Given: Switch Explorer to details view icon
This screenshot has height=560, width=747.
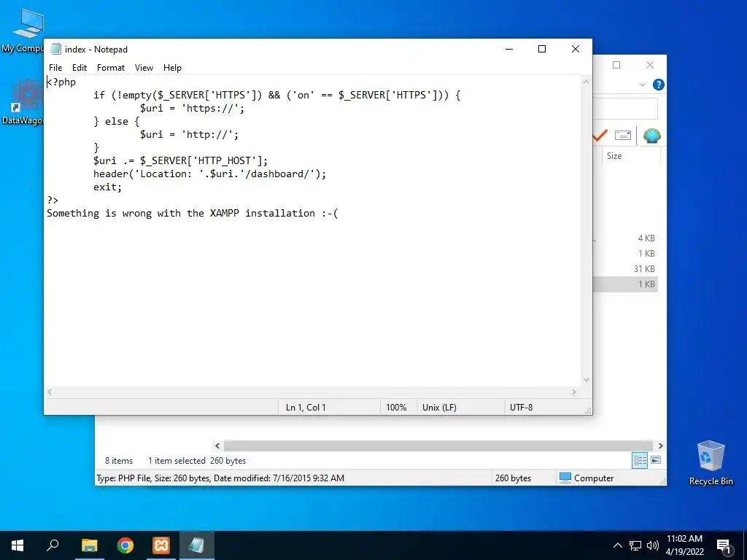Looking at the screenshot, I should coord(640,460).
